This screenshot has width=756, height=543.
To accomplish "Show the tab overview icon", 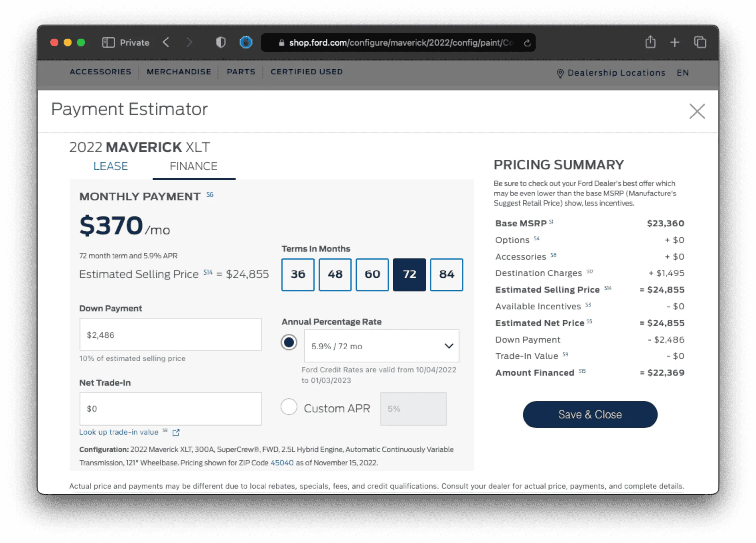I will coord(700,42).
